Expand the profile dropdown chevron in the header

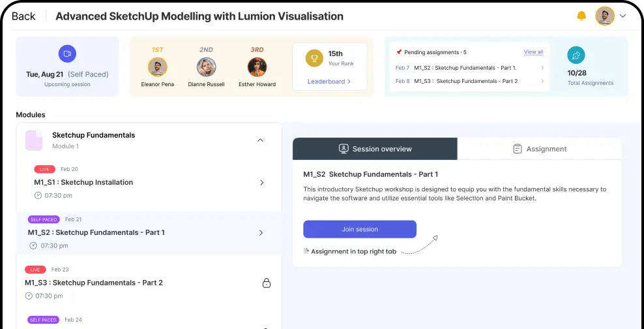[622, 16]
